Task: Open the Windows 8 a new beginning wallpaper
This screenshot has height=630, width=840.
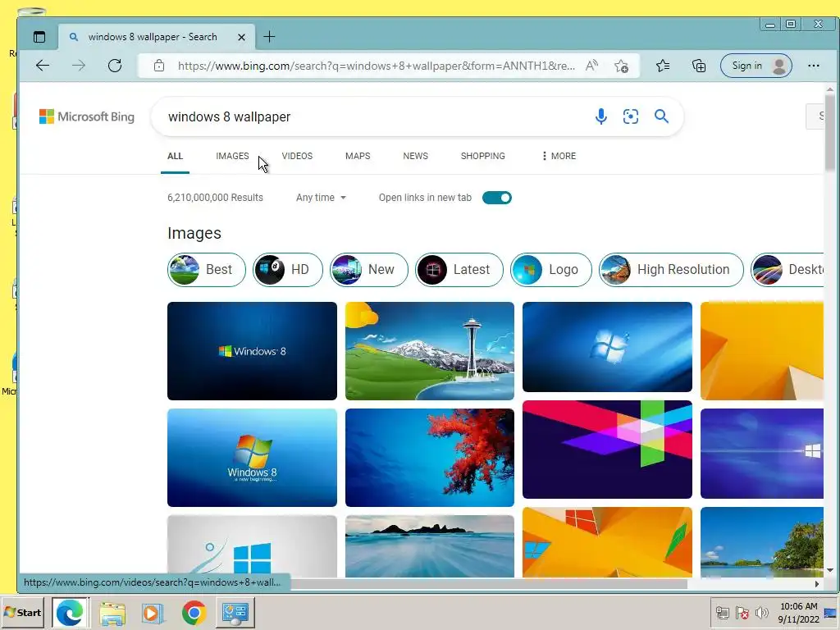Action: (x=252, y=458)
